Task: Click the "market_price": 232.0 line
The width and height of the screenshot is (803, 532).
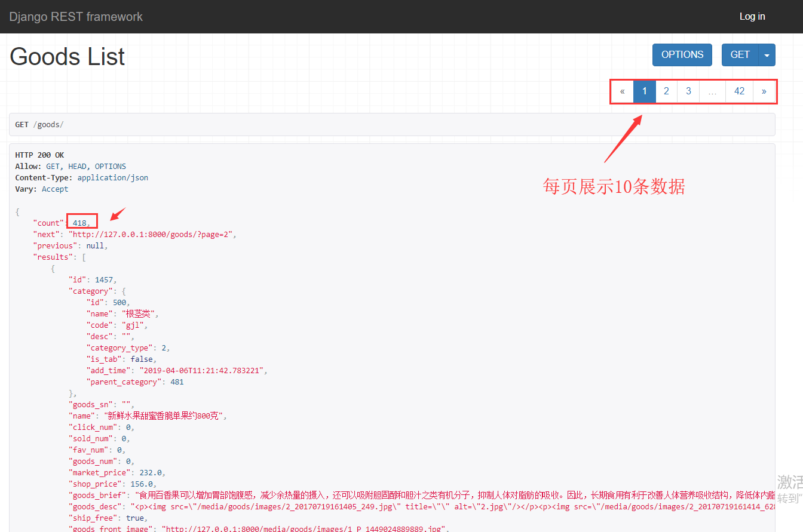Action: coord(117,472)
